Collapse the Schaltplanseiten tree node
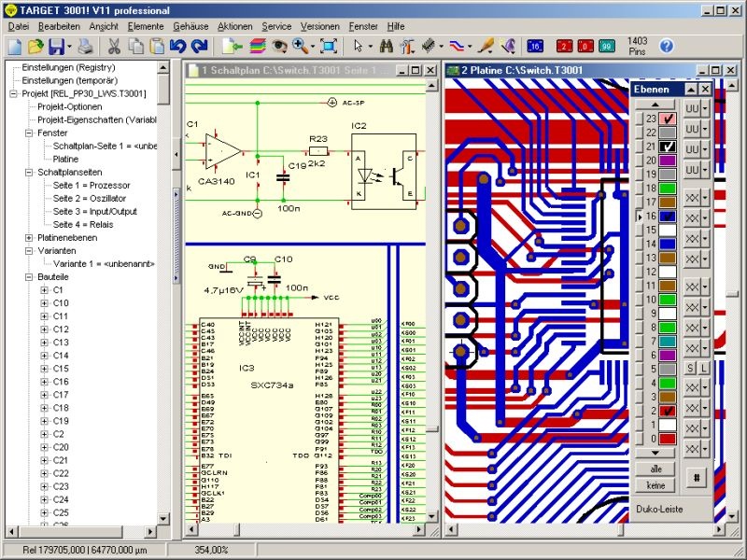The image size is (747, 560). click(x=29, y=173)
